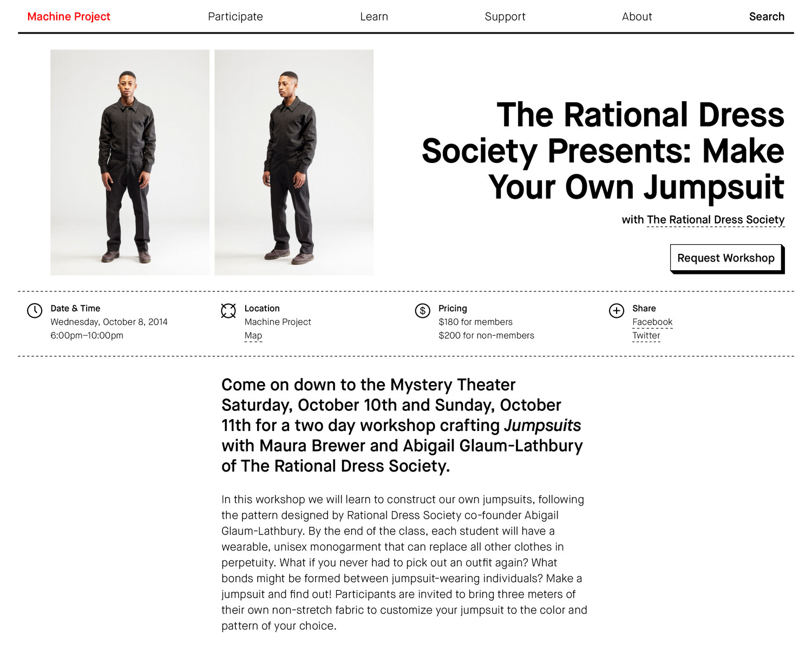Viewport: 812px width, 660px height.
Task: Click the location target icon
Action: [228, 310]
